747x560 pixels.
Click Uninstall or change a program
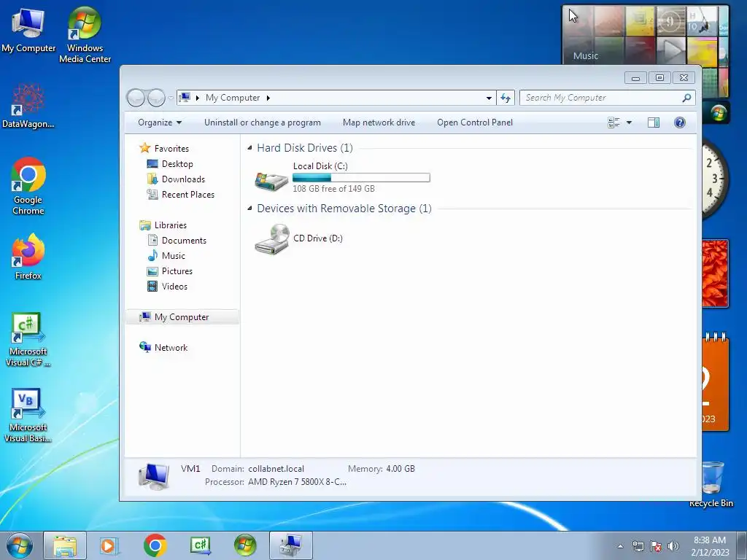click(263, 122)
